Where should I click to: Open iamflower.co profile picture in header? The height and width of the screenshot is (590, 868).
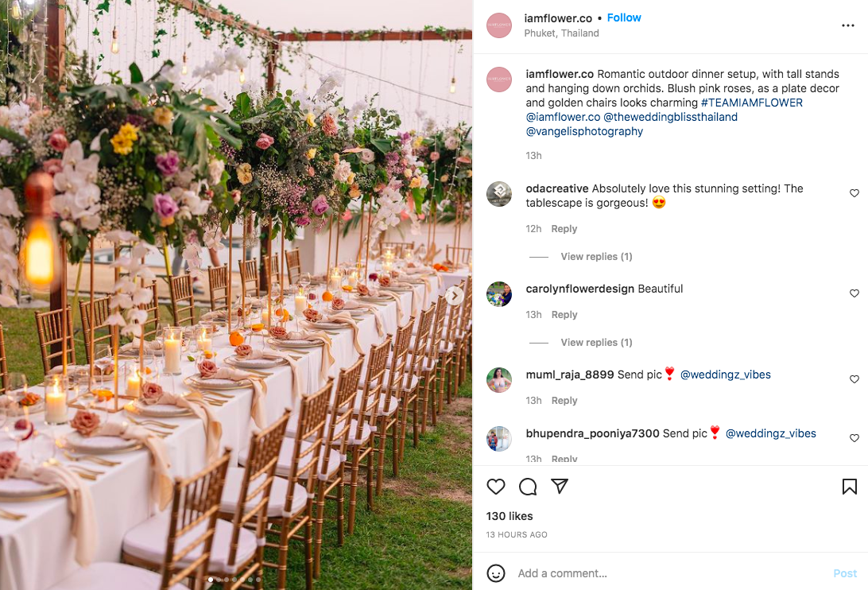pos(498,25)
